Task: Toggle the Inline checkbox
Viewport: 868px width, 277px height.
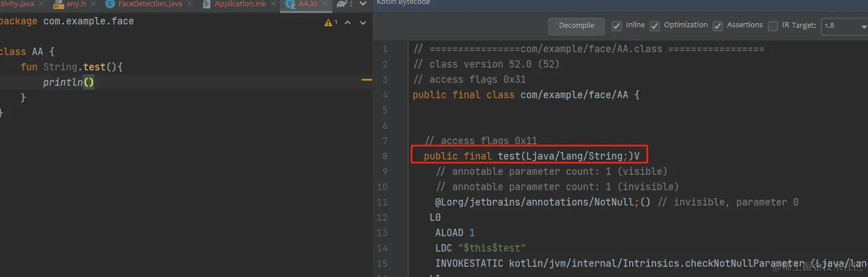Action: point(616,26)
